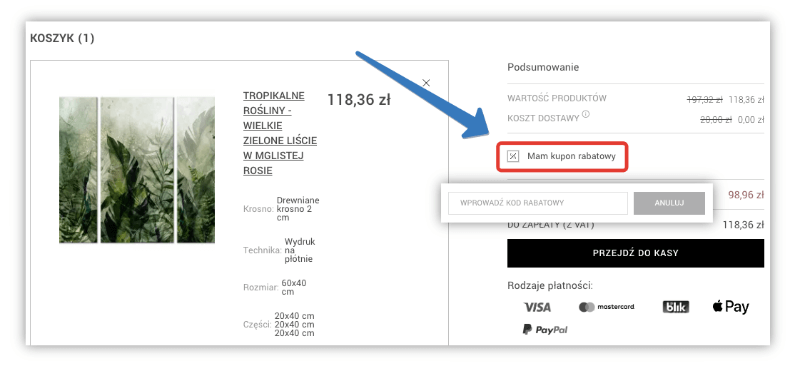Click 'Drewniane krosno 2 cm' value
Viewport: 800px width, 371px height.
(297, 209)
